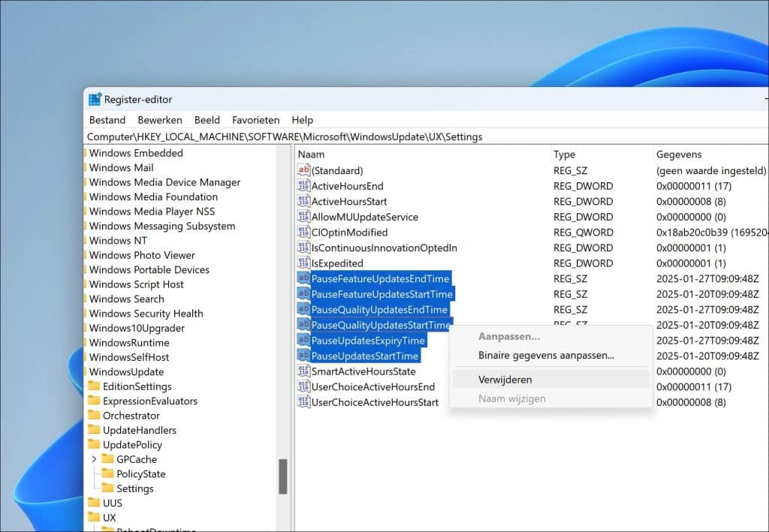
Task: Select the Windows Media Device Manager key
Action: pyautogui.click(x=164, y=182)
